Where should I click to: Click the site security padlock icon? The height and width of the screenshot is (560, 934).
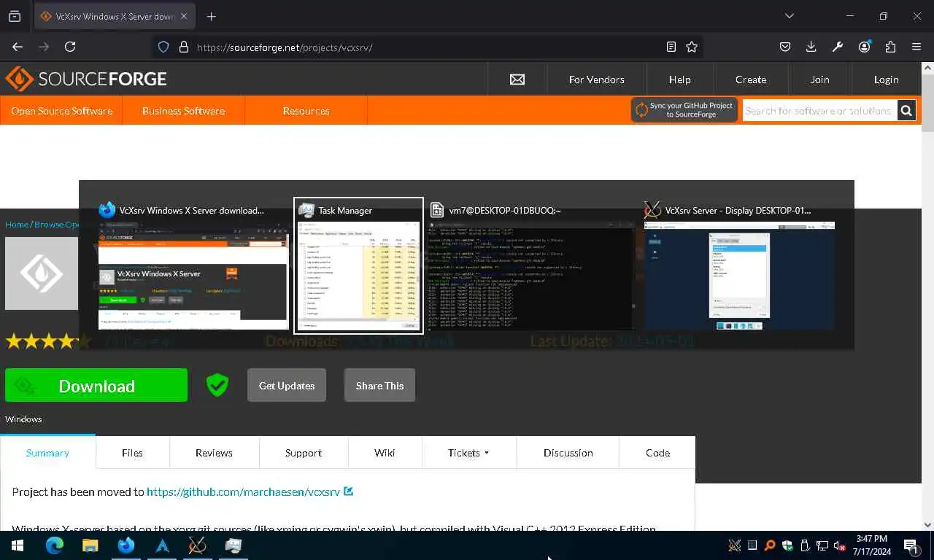pos(184,47)
